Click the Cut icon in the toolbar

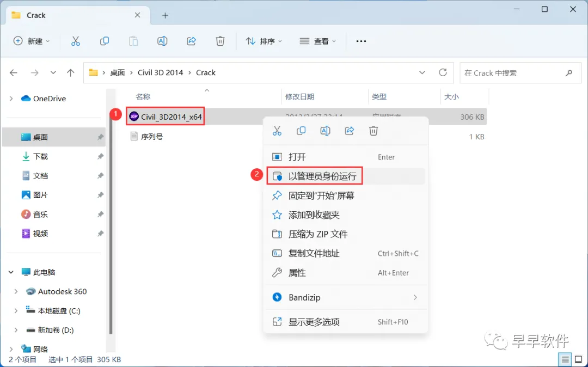[75, 41]
